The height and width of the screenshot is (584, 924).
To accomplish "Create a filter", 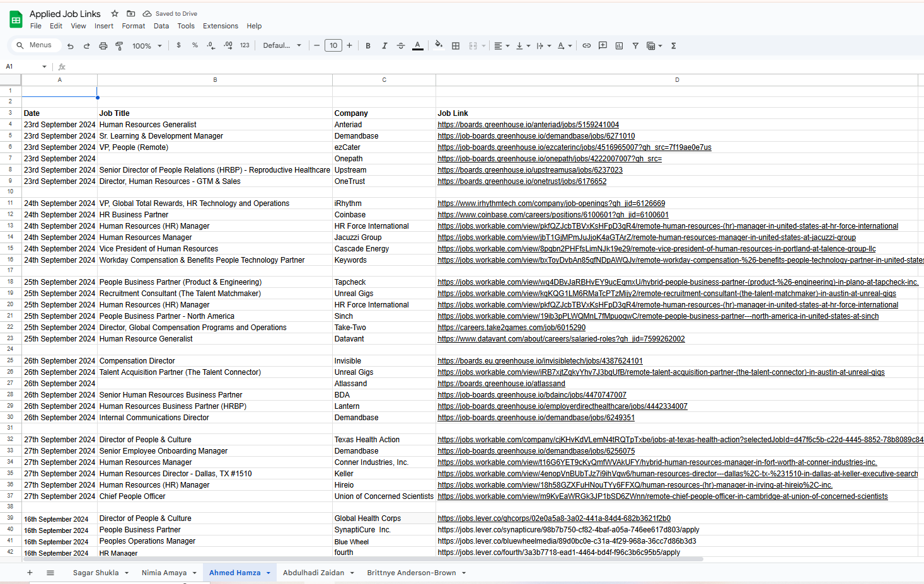I will tap(635, 45).
